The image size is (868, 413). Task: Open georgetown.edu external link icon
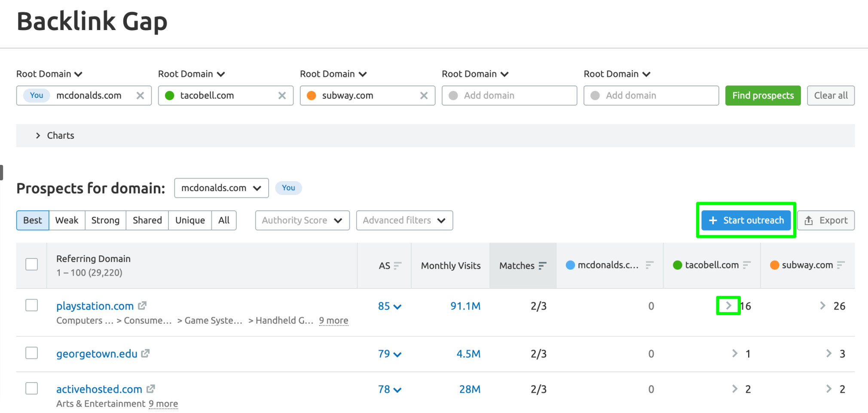145,353
